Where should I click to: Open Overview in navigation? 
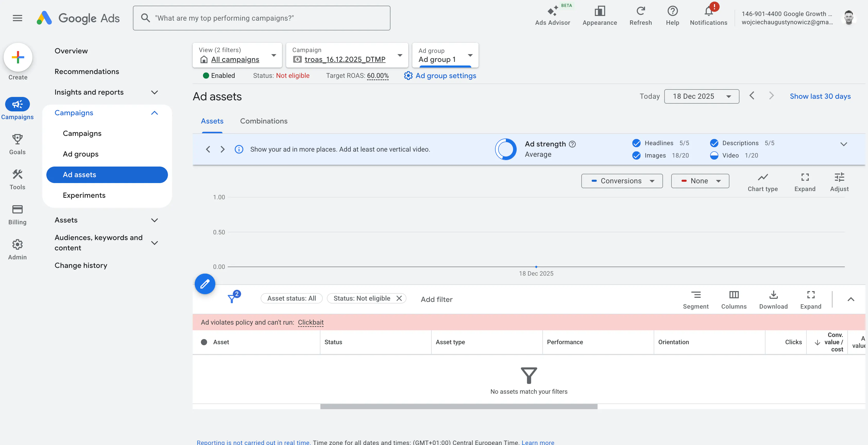coord(71,51)
